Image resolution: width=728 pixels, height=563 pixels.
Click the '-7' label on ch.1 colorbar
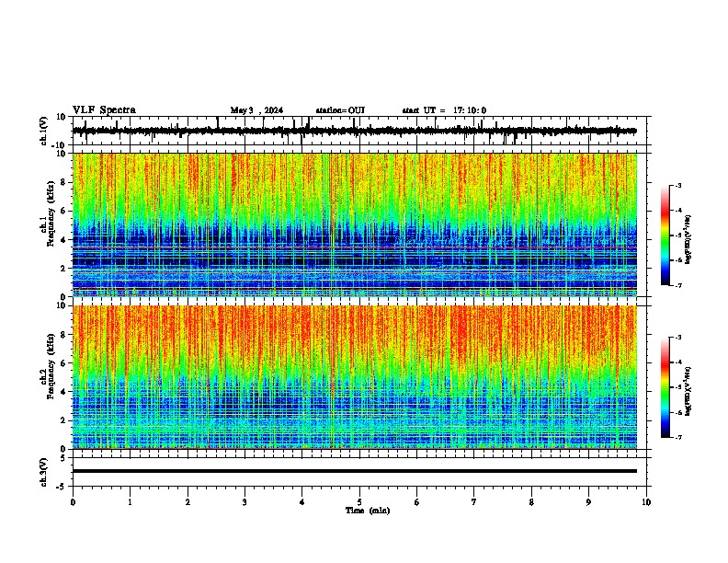pyautogui.click(x=678, y=285)
